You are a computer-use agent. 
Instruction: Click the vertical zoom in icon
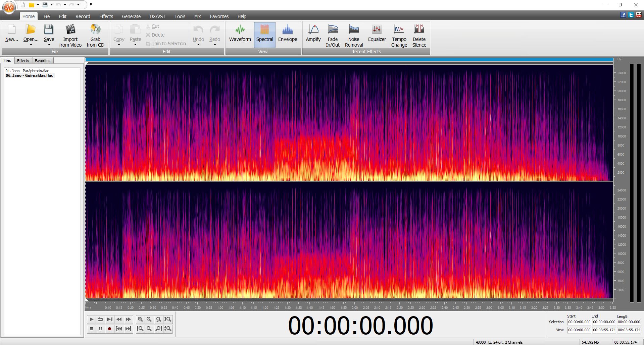point(168,319)
